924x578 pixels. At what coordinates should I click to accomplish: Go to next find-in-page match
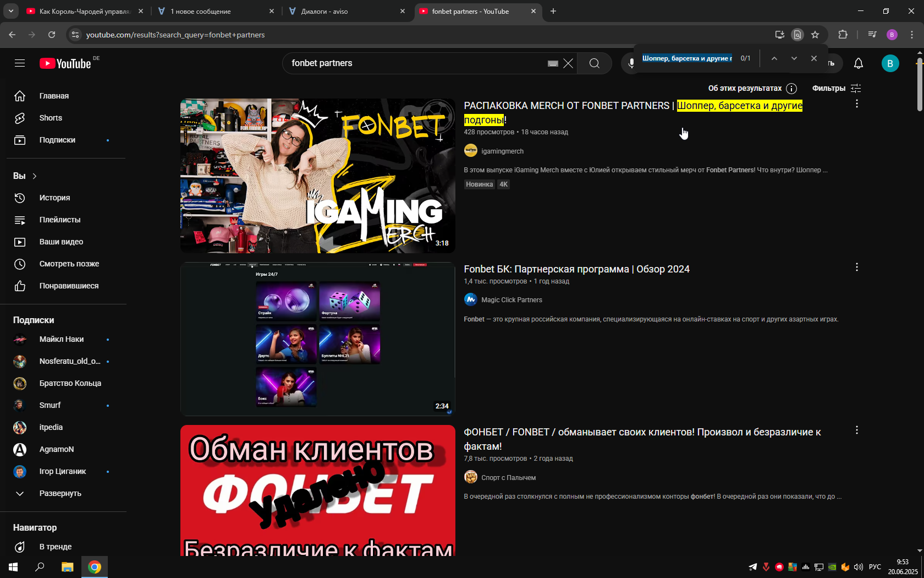pyautogui.click(x=794, y=58)
